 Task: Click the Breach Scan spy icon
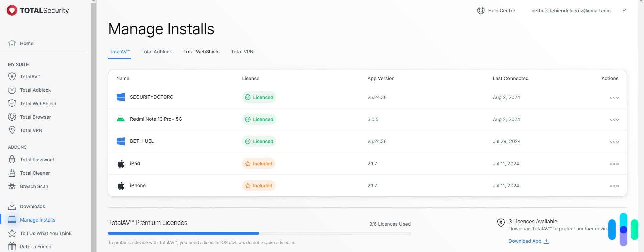[12, 186]
